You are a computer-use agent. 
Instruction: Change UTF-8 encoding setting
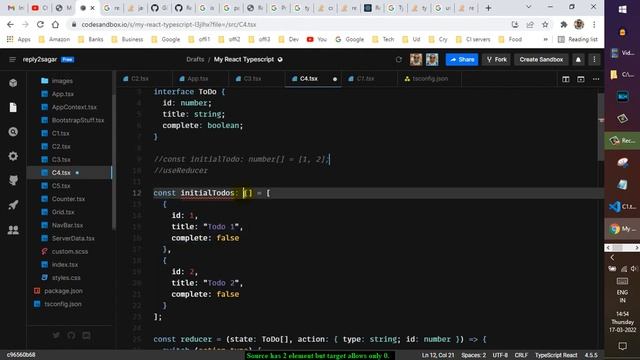(500, 355)
